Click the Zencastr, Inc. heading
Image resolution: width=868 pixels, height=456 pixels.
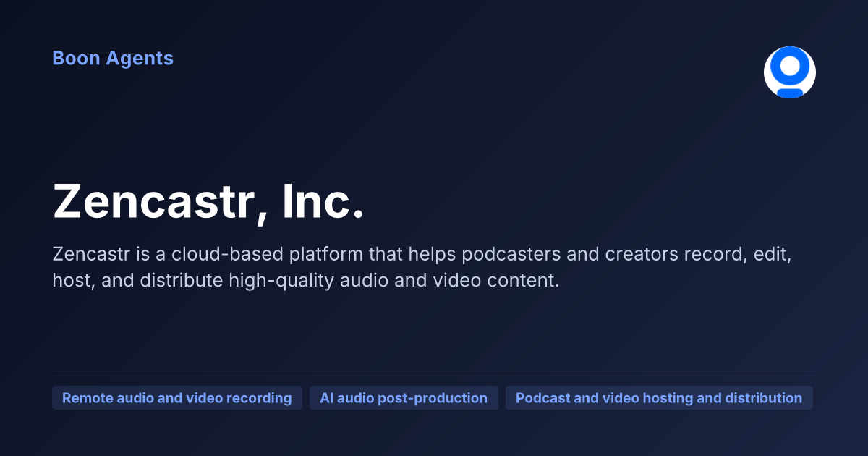[208, 202]
